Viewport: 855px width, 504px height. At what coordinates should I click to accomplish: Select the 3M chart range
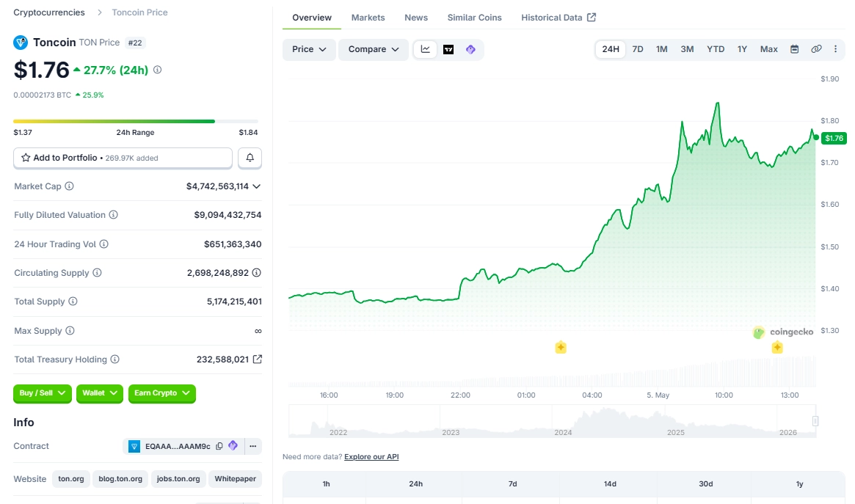(687, 49)
